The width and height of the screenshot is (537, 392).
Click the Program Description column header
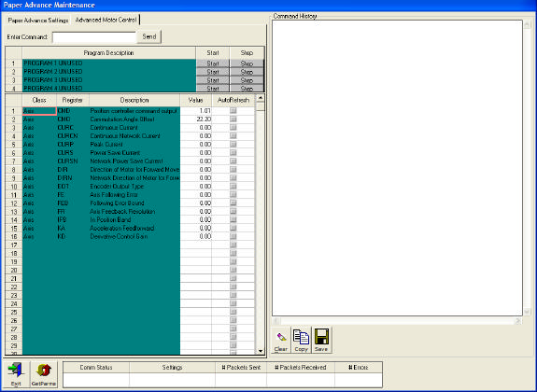[109, 53]
